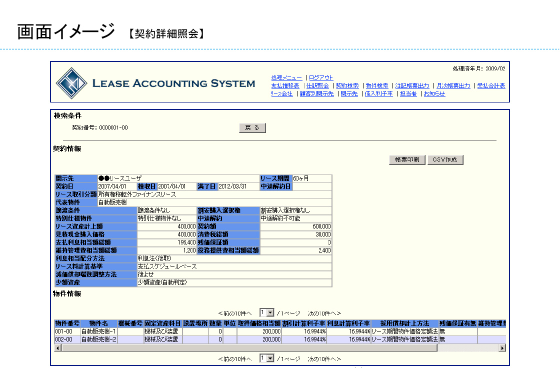The height and width of the screenshot is (392, 560).
Task: Open the お知らせ link
Action: [x=434, y=93]
